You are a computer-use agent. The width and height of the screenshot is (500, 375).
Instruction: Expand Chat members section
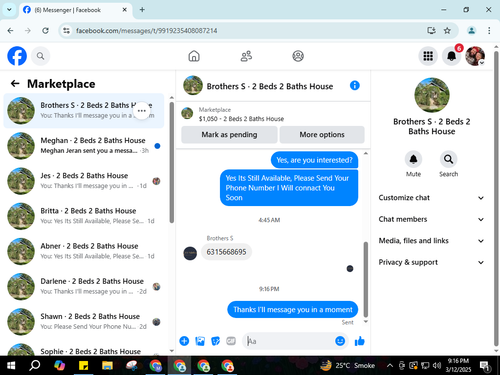[431, 219]
